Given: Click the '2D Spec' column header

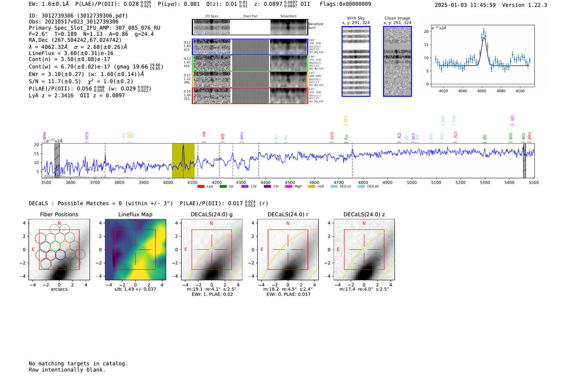Looking at the screenshot, I should (212, 16).
